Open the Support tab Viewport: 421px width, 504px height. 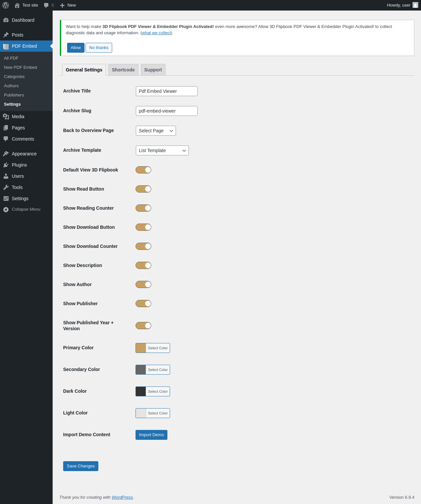[153, 70]
